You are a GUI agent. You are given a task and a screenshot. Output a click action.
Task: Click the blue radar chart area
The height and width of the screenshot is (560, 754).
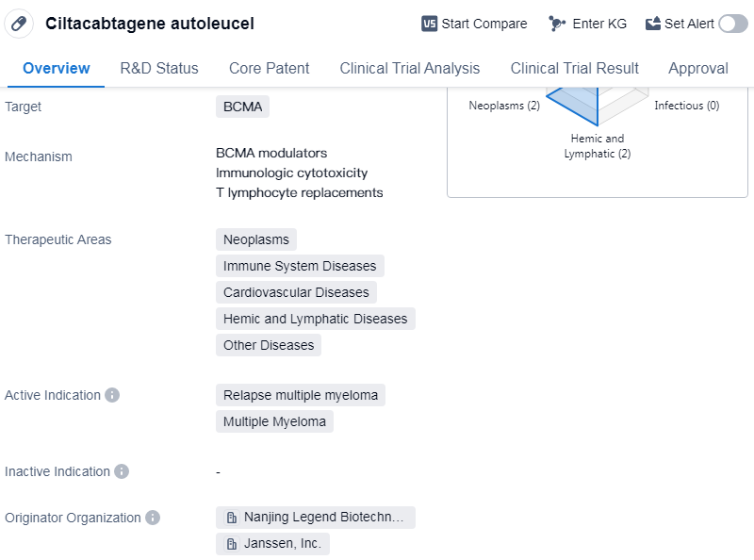pos(577,102)
